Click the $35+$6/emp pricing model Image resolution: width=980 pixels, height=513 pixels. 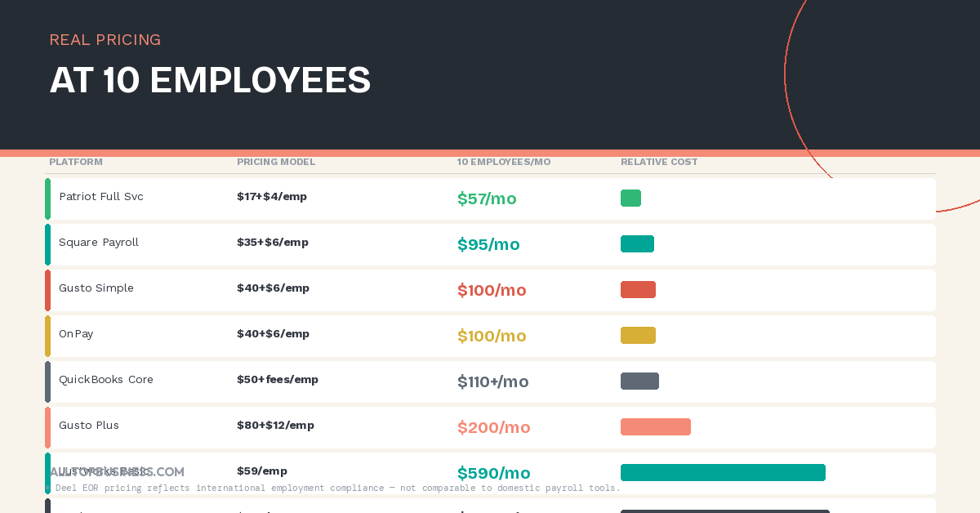[273, 243]
